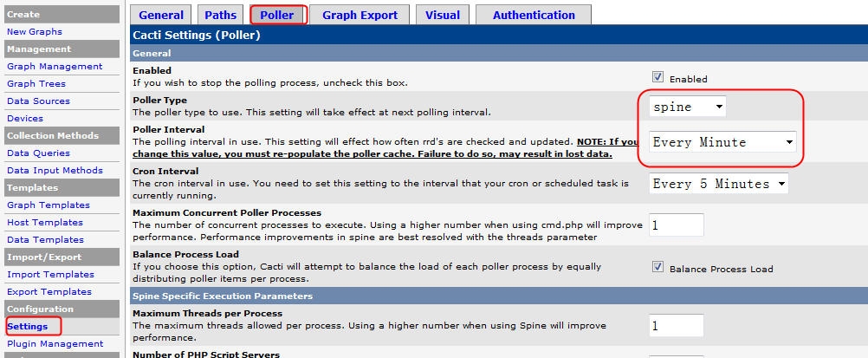Image resolution: width=868 pixels, height=358 pixels.
Task: Open Settings in Configuration section
Action: point(27,327)
